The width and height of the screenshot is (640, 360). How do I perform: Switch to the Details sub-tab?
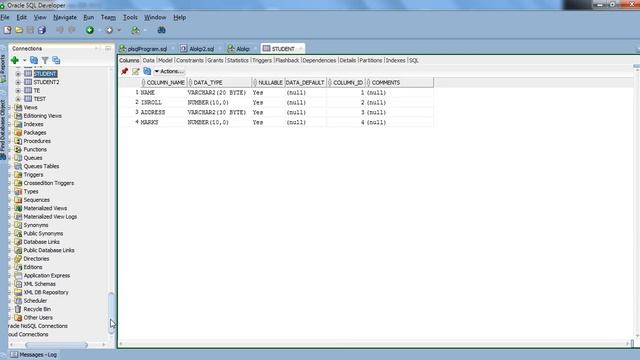tap(348, 60)
